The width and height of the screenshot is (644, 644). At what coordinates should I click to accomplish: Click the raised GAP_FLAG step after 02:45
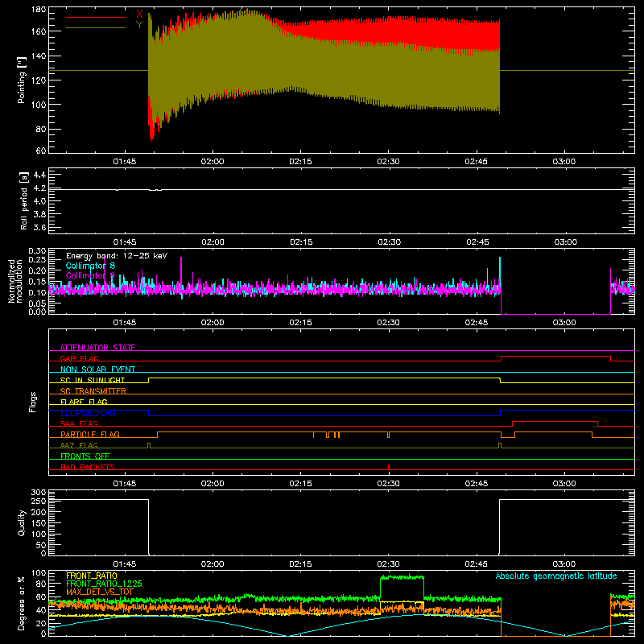[x=555, y=357]
